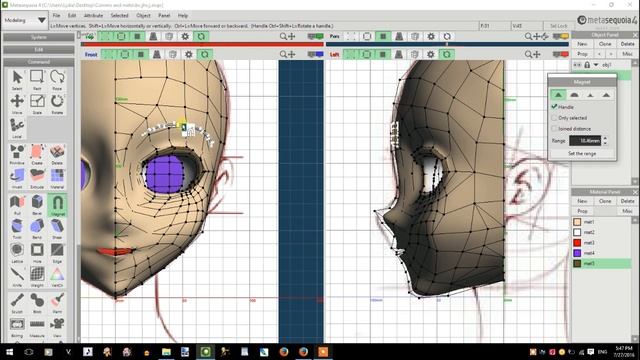Choose the Rect selection tool

coord(37,80)
